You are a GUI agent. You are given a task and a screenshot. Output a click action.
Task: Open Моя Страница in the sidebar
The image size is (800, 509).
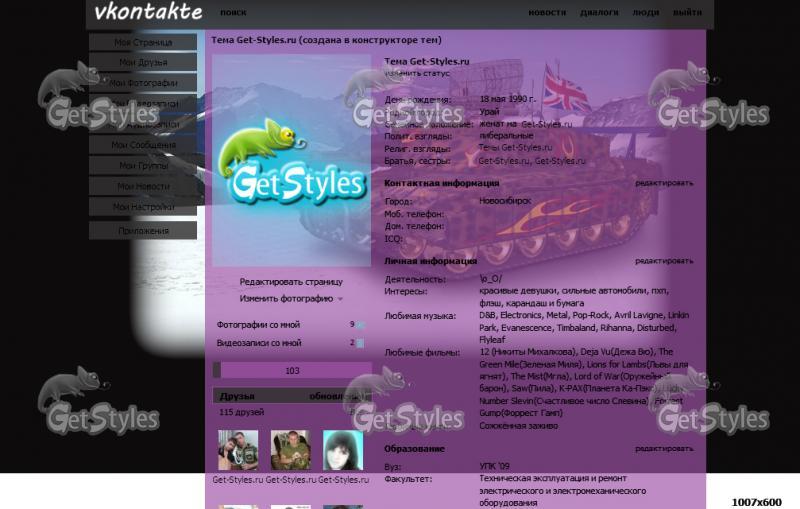point(143,42)
